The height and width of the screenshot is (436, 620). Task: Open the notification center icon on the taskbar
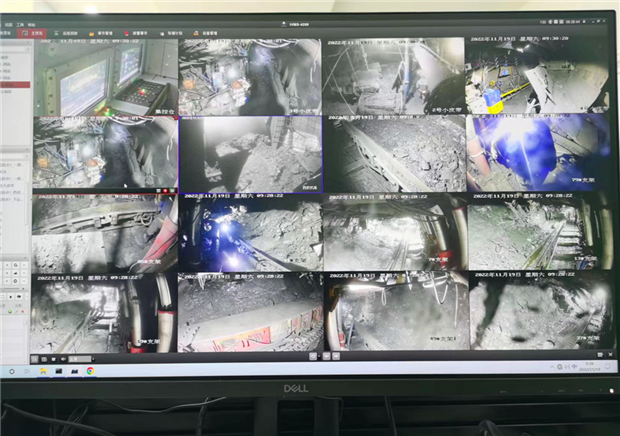coord(608,366)
